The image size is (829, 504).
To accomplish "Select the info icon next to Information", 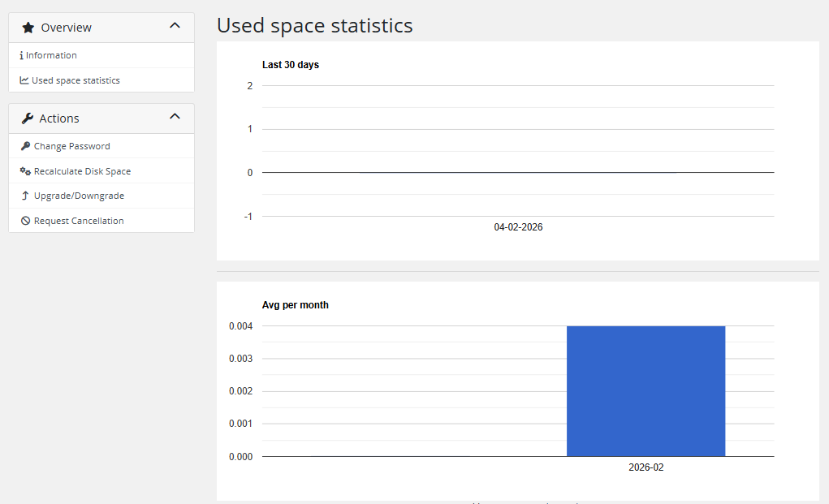I will (19, 55).
